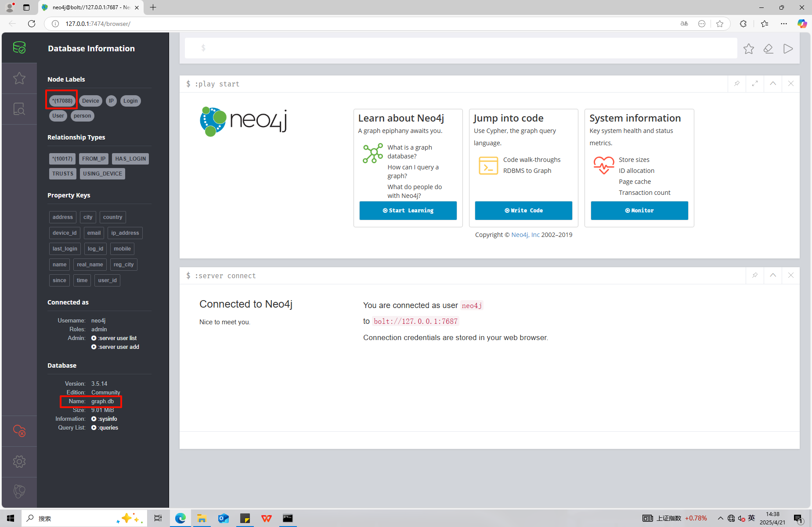Open the terminal window from taskbar

288,518
